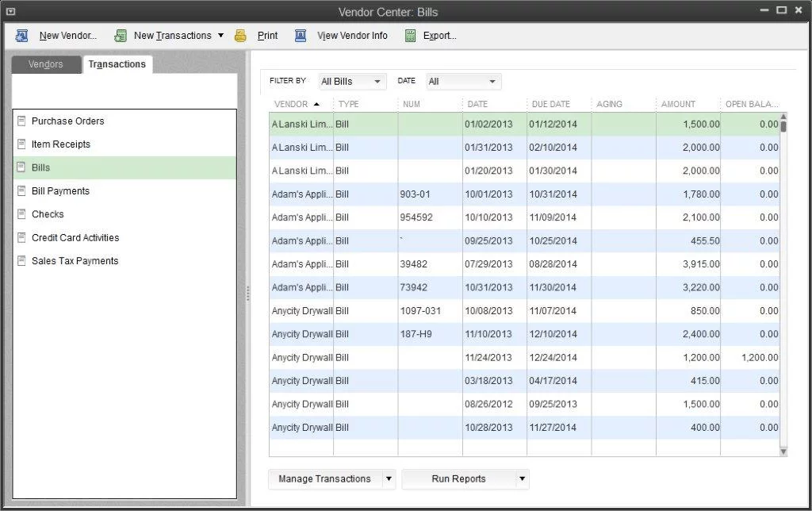Click the Run Reports button

[460, 478]
